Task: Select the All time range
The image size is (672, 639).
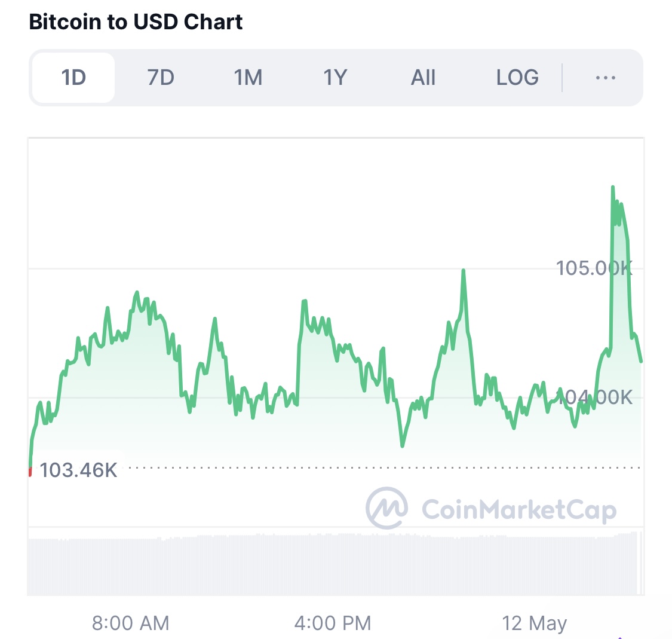Action: click(423, 78)
